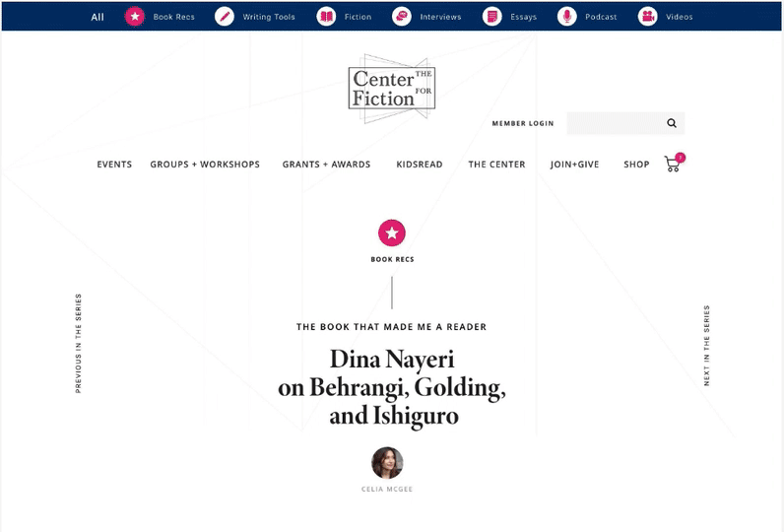Click The Book That Made Me a Reader series link

click(x=391, y=327)
